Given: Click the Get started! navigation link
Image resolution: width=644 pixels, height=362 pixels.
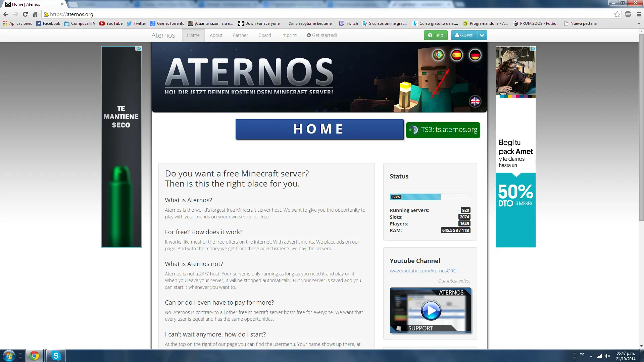Looking at the screenshot, I should point(322,35).
